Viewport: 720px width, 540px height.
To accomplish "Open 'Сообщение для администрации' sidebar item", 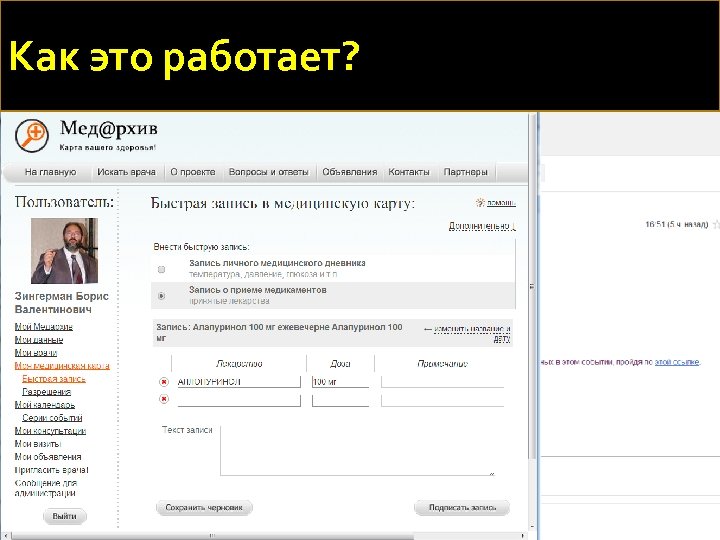I will [45, 488].
